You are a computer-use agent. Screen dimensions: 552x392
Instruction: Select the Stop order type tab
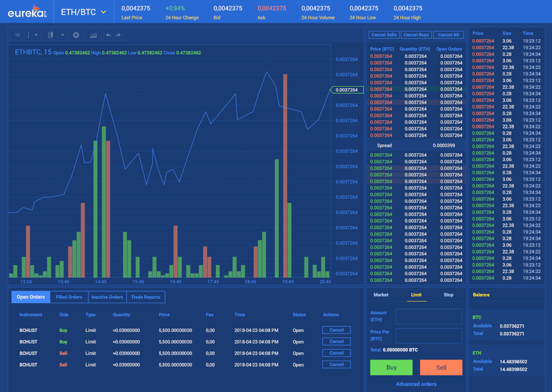[x=448, y=295]
